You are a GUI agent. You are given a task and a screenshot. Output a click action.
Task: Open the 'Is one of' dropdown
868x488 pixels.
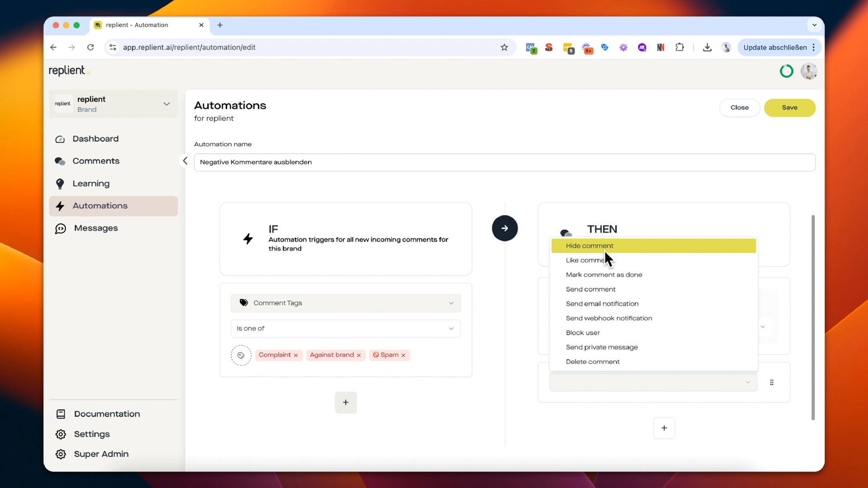[345, 329]
